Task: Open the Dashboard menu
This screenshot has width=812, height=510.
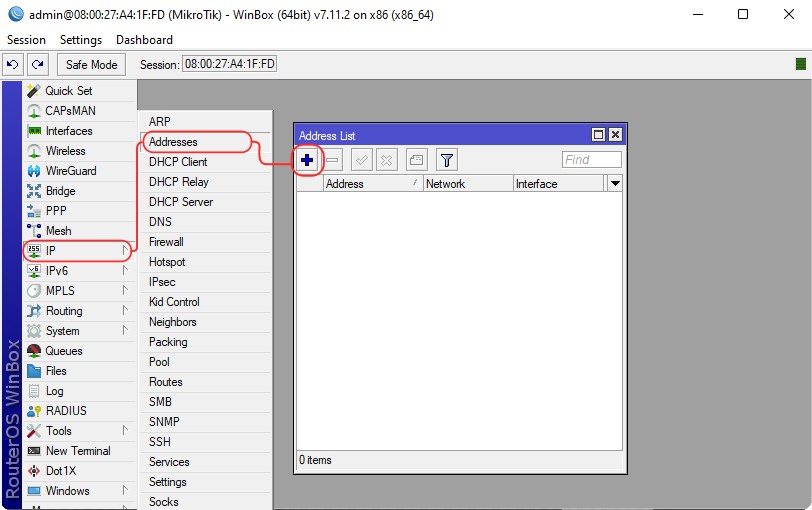Action: (144, 40)
